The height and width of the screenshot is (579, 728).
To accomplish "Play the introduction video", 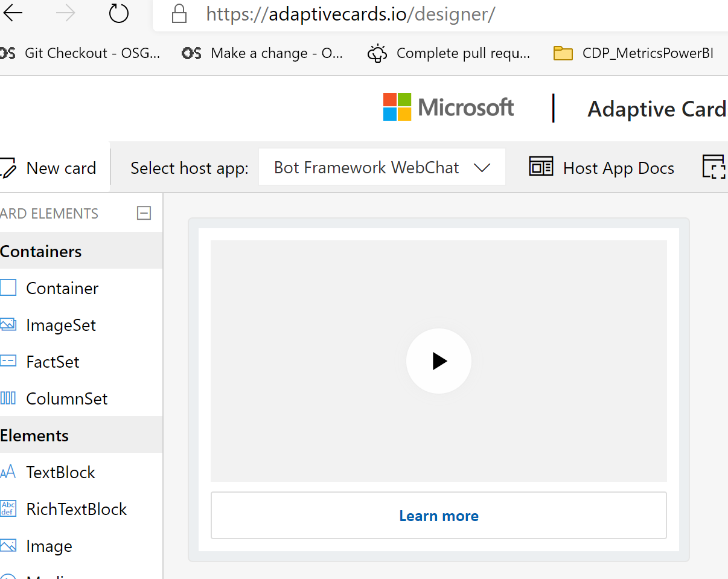I will 439,361.
